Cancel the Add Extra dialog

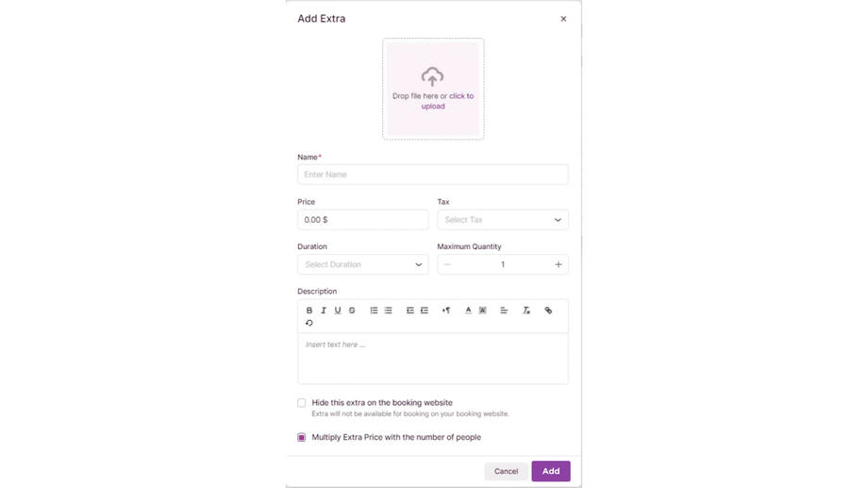point(506,471)
